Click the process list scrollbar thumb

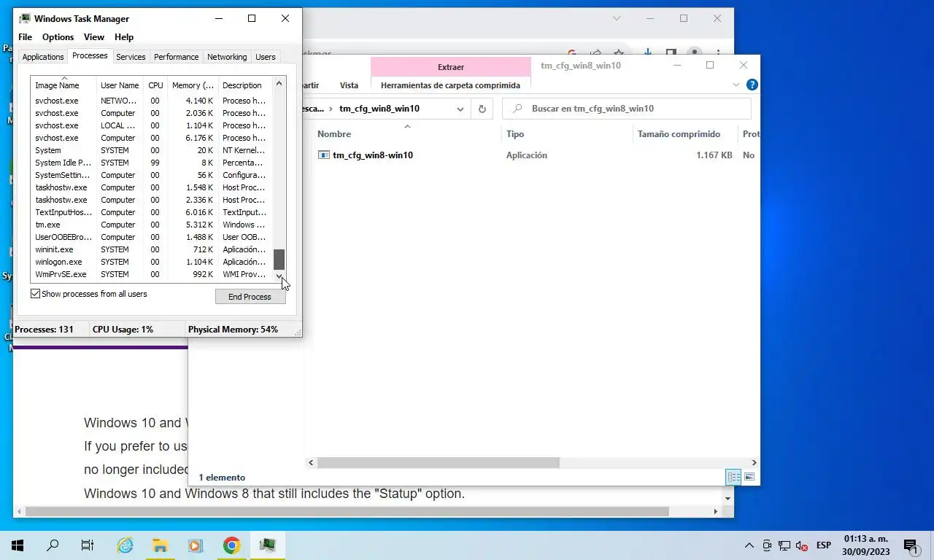pyautogui.click(x=279, y=260)
